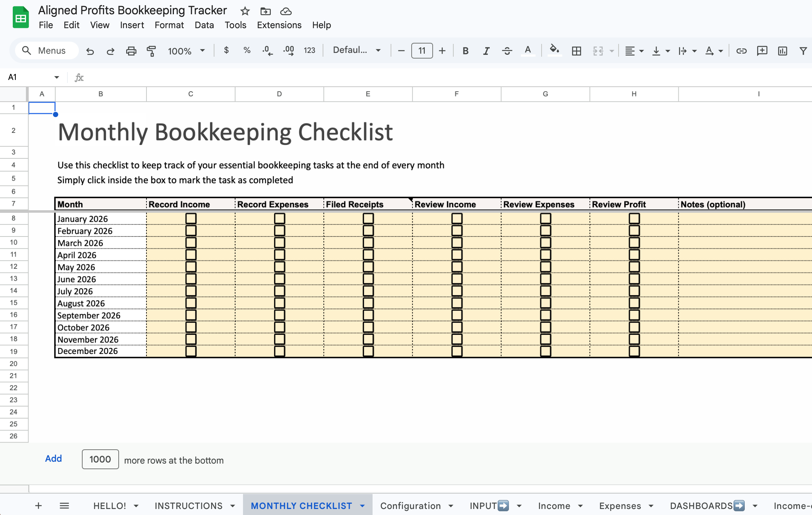Click Add to append more rows
Image resolution: width=812 pixels, height=515 pixels.
[53, 459]
